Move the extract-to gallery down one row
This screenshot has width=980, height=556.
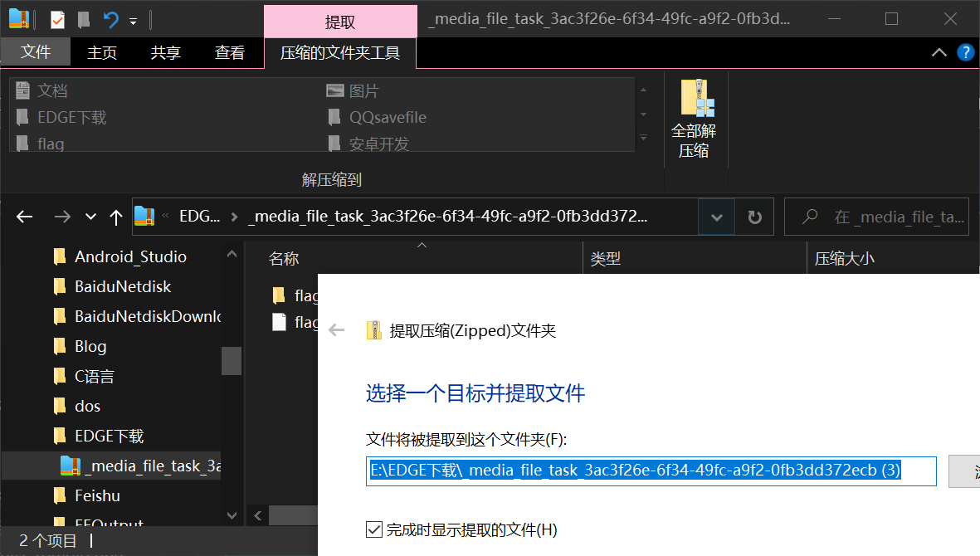643,115
